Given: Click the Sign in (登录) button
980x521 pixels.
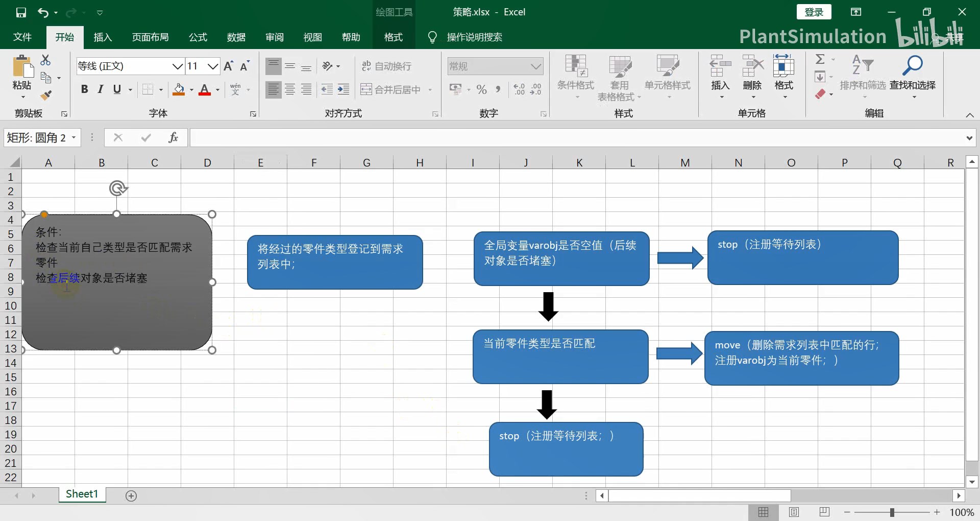Looking at the screenshot, I should pyautogui.click(x=814, y=12).
